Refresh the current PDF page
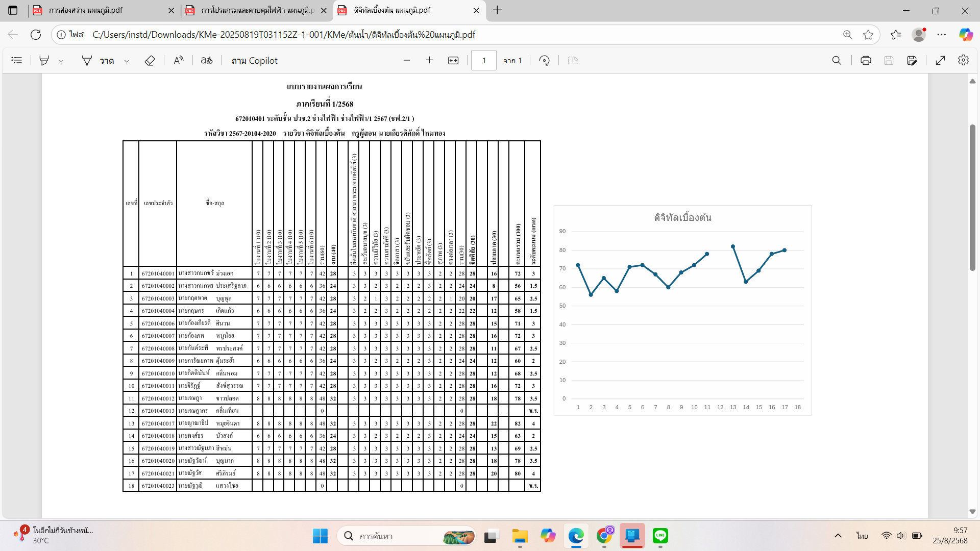980x551 pixels. tap(36, 35)
